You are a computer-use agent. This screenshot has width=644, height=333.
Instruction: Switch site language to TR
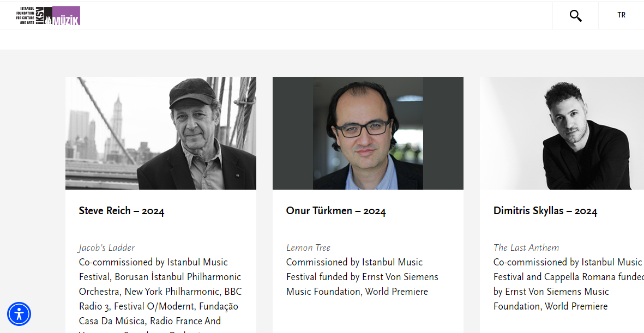621,15
